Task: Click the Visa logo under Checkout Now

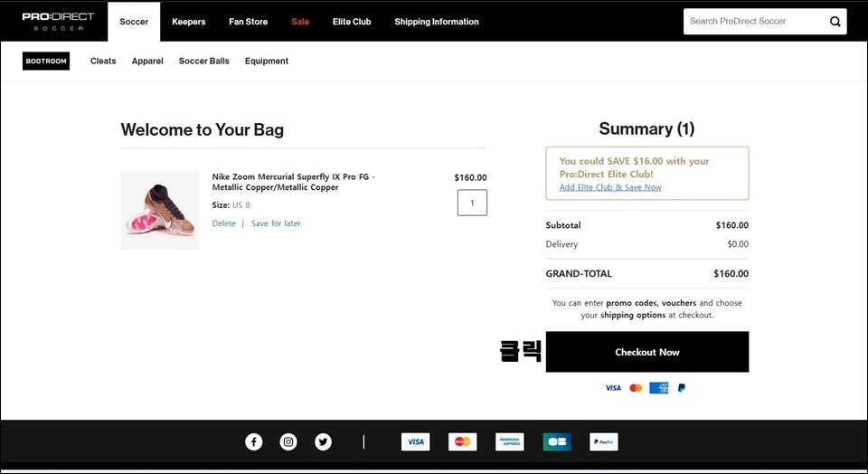Action: (x=613, y=388)
